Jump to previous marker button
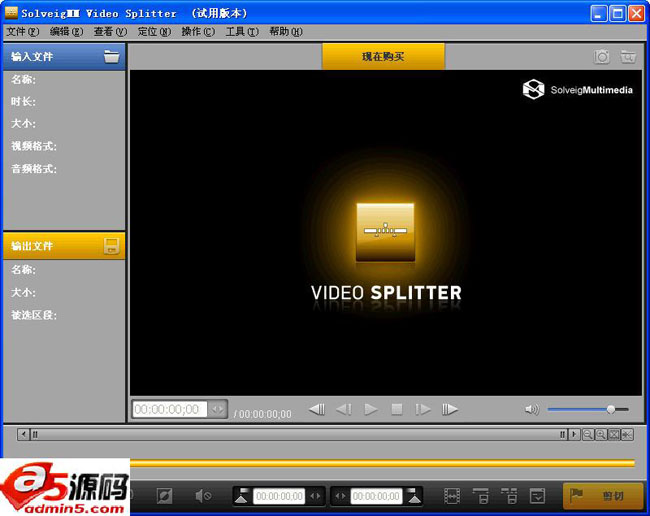Viewport: 650px width, 516px height. pyautogui.click(x=317, y=409)
